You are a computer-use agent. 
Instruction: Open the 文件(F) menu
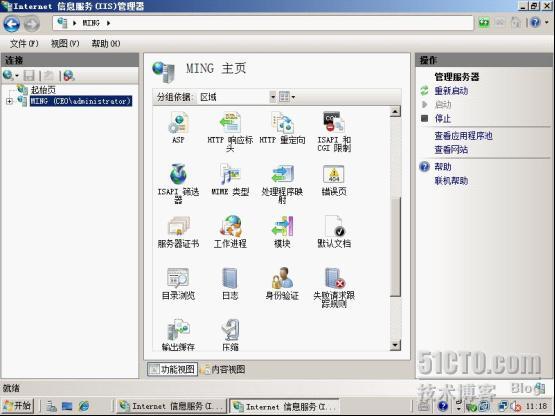point(24,44)
